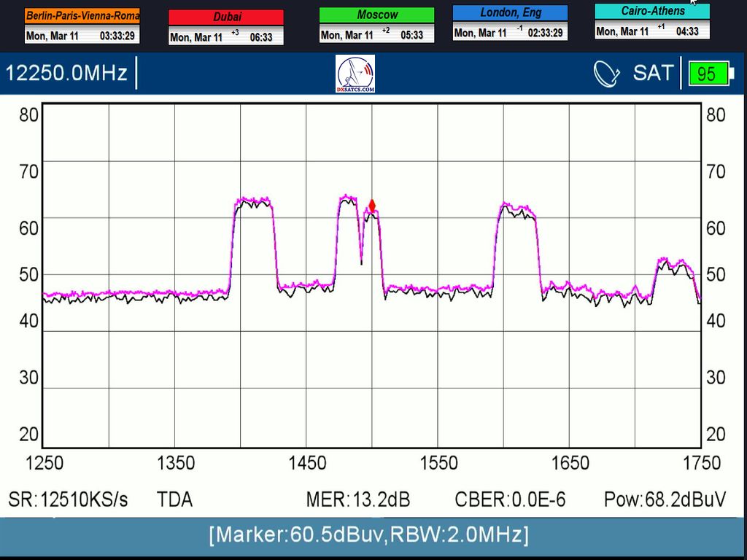The height and width of the screenshot is (560, 747).
Task: Click the CBER:0.0E-6 reading
Action: pos(510,499)
